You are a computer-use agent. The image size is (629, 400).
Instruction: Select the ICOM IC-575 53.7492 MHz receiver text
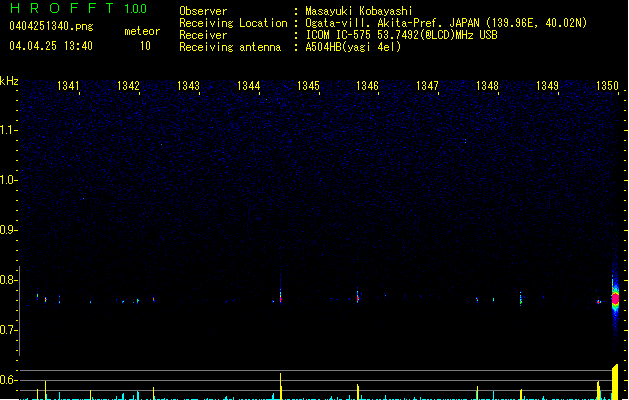pos(402,35)
